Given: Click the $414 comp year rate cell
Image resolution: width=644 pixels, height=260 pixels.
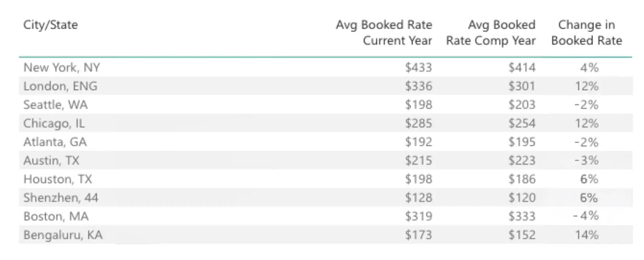Looking at the screenshot, I should 522,67.
